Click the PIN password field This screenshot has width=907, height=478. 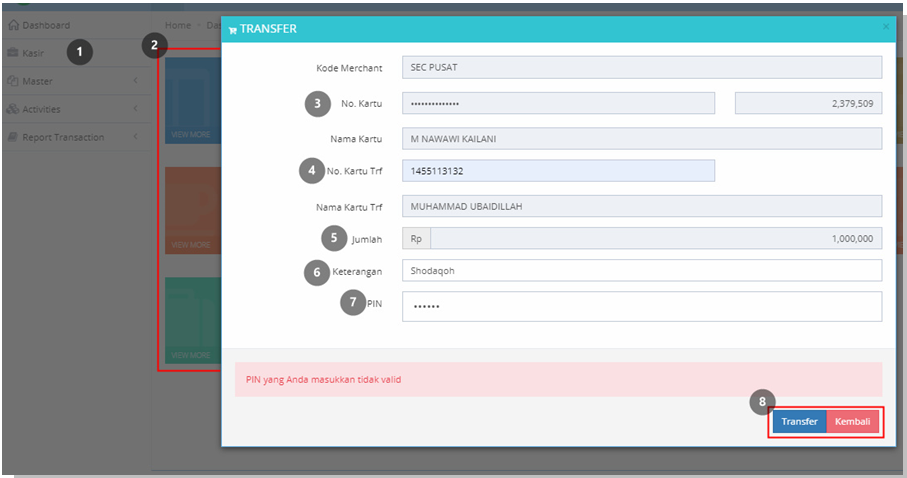point(642,306)
